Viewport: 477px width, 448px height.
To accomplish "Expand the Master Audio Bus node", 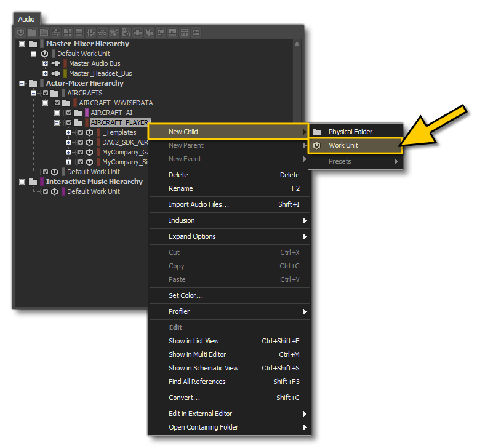I will click(45, 63).
